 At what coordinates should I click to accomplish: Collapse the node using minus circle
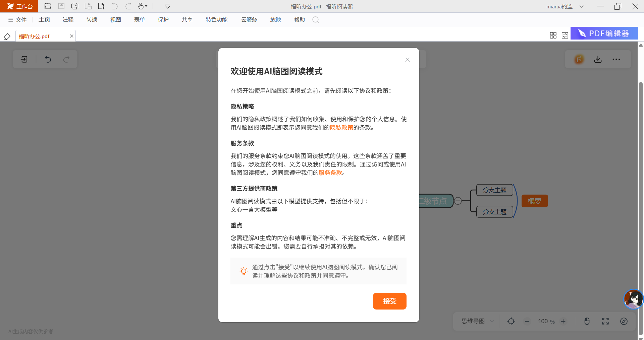click(x=458, y=201)
